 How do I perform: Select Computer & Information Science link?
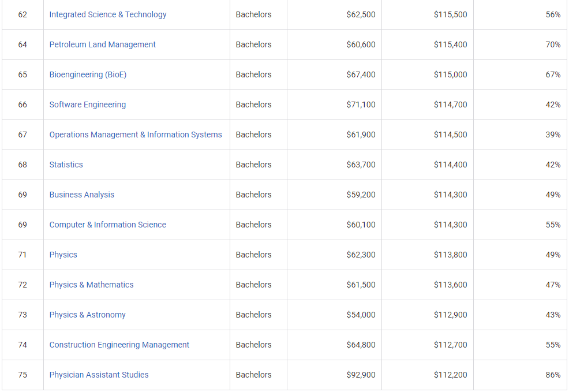[x=107, y=225]
